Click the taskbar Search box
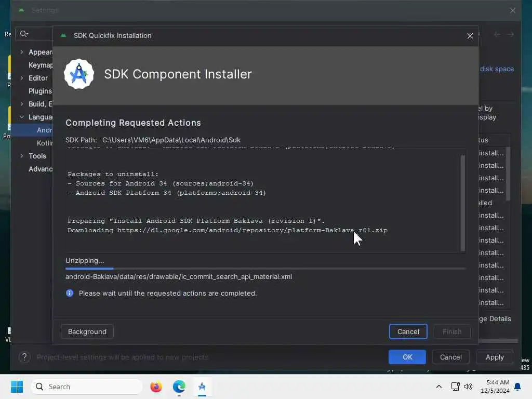Viewport: 532px width, 399px height. click(87, 387)
